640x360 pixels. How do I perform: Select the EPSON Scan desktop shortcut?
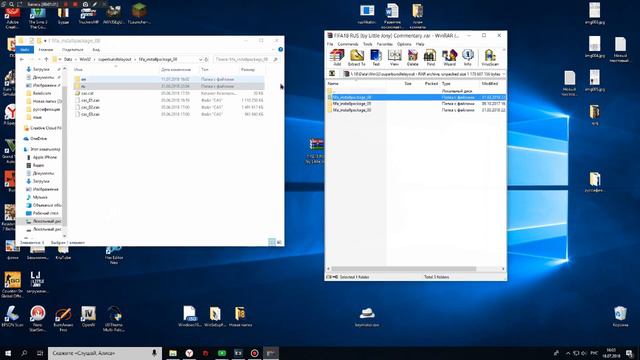(x=12, y=317)
